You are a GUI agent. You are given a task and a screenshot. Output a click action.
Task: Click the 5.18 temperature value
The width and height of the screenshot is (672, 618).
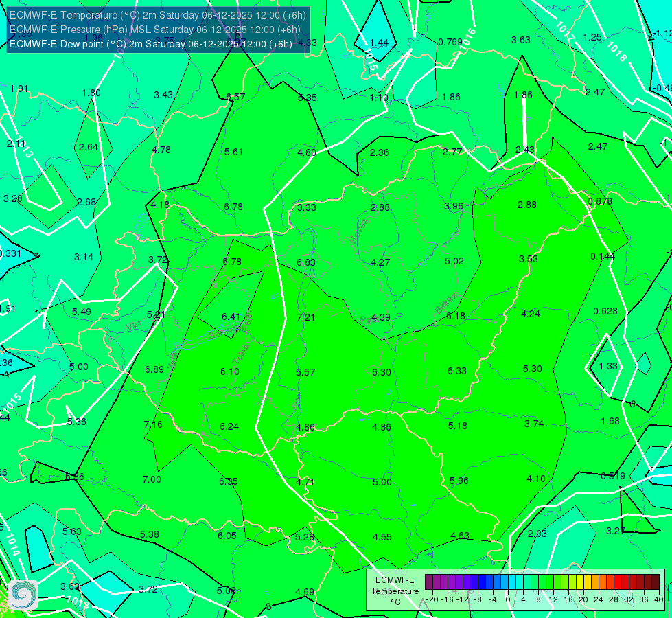coord(458,426)
